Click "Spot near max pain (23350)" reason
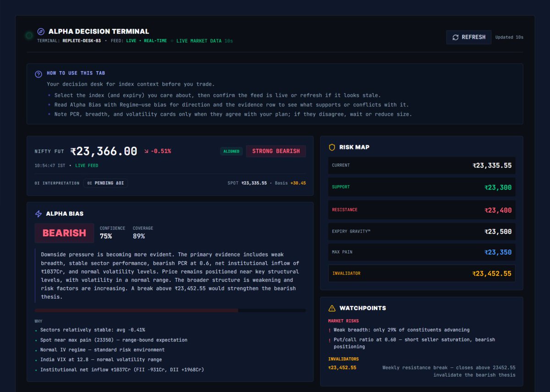Viewport: 550px width, 392px height. point(114,340)
